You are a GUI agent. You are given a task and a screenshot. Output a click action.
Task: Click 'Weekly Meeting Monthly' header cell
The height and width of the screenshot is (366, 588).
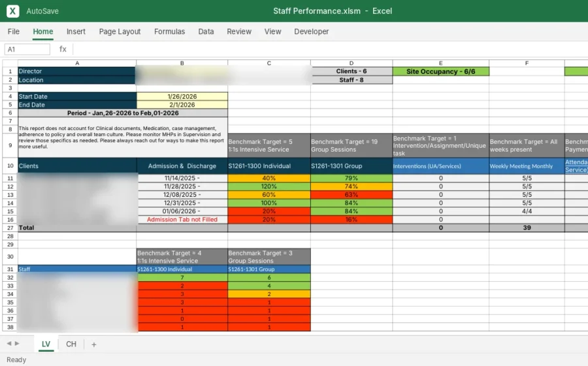[x=527, y=166]
